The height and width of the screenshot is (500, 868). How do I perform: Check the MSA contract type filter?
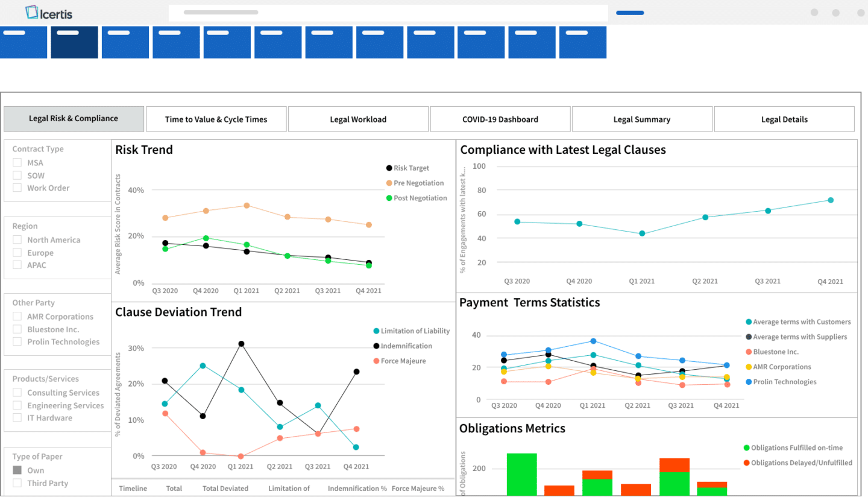point(17,162)
